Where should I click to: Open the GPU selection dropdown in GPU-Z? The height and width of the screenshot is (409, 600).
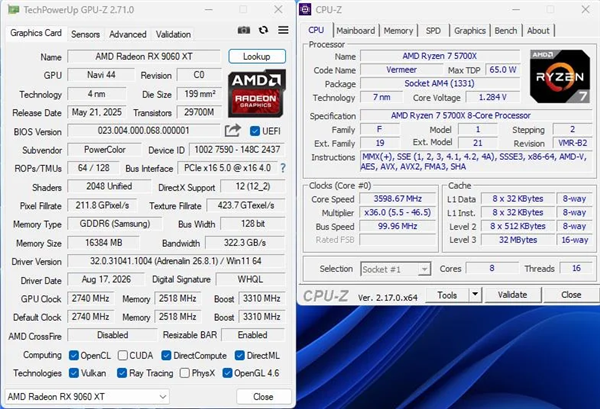[x=87, y=397]
